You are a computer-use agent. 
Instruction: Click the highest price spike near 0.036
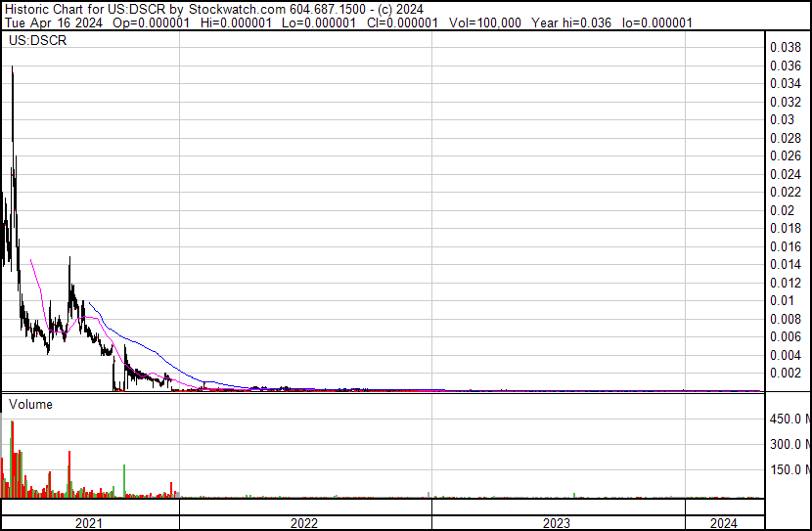[x=12, y=70]
